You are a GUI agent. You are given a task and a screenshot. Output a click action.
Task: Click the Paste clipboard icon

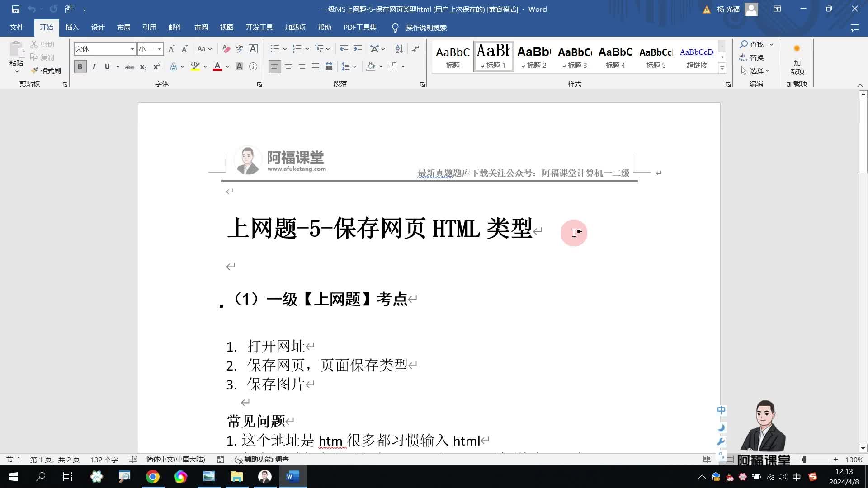tap(16, 50)
